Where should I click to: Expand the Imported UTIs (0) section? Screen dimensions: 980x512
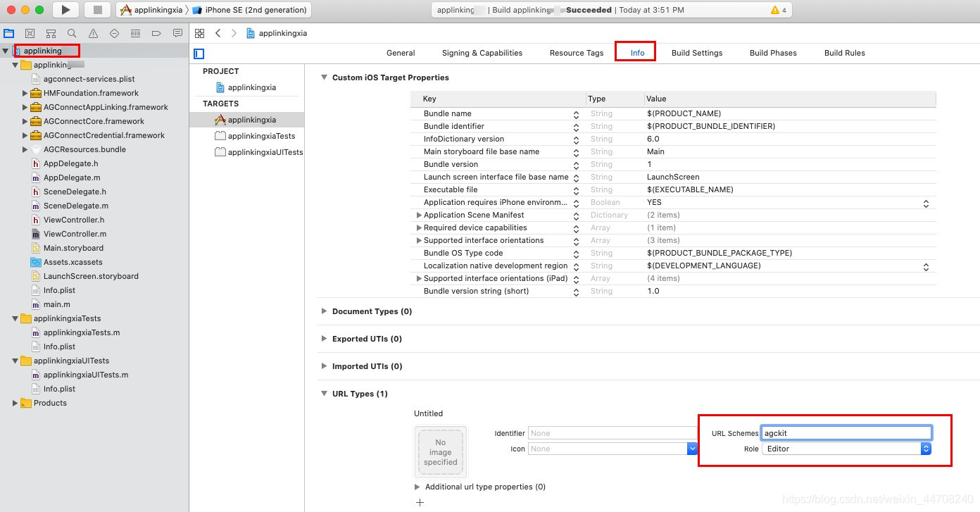pyautogui.click(x=324, y=366)
